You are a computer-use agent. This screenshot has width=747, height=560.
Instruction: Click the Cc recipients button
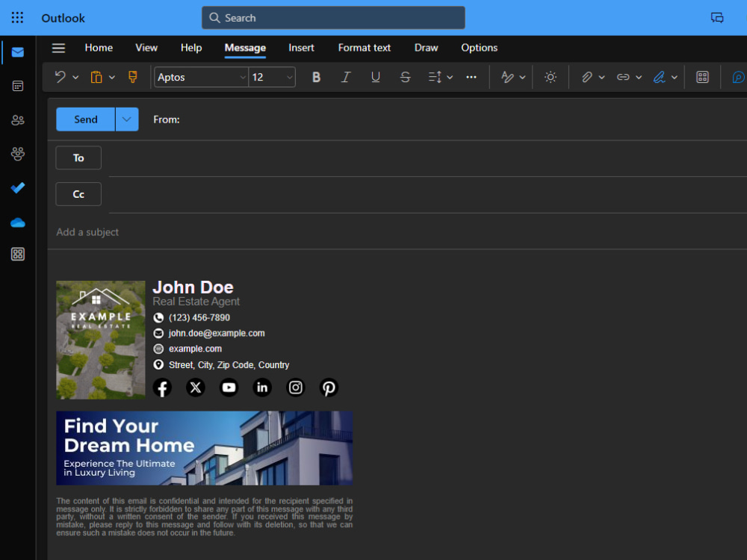click(78, 194)
